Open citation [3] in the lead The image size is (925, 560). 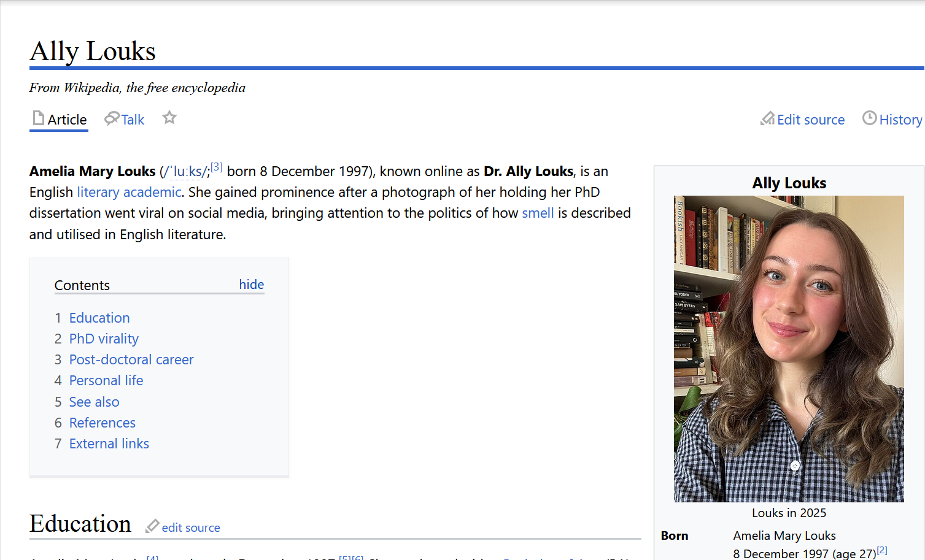(x=216, y=167)
